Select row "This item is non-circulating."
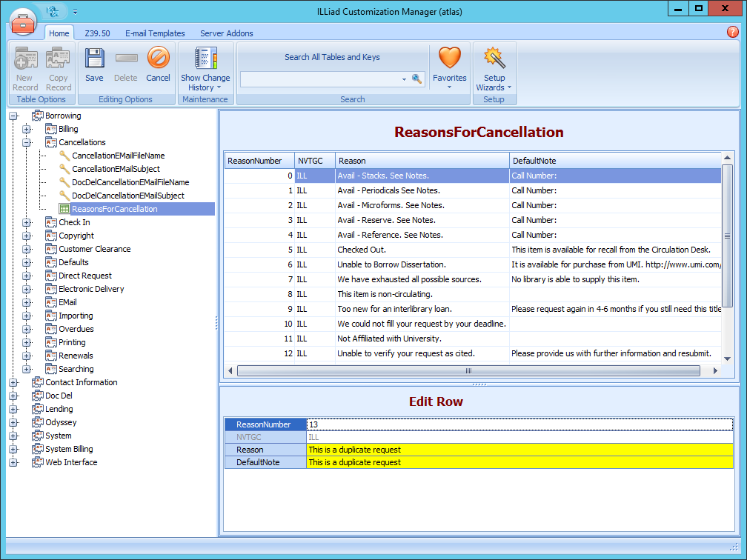The width and height of the screenshot is (747, 560). point(473,294)
